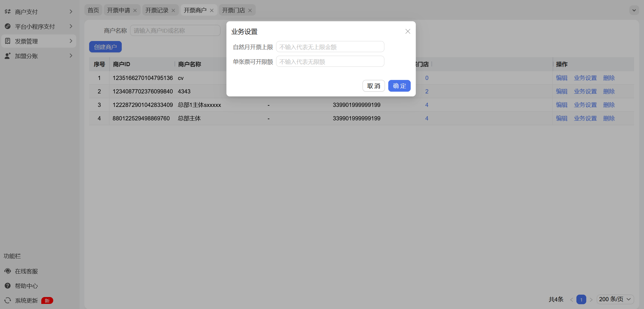Click 业务设置 for merchant 4343
The height and width of the screenshot is (309, 644).
coord(585,91)
